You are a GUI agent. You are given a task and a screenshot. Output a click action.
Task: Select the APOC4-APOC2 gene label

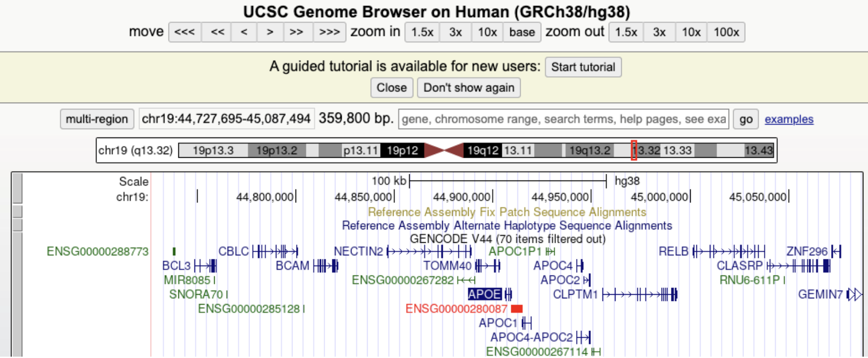531,337
